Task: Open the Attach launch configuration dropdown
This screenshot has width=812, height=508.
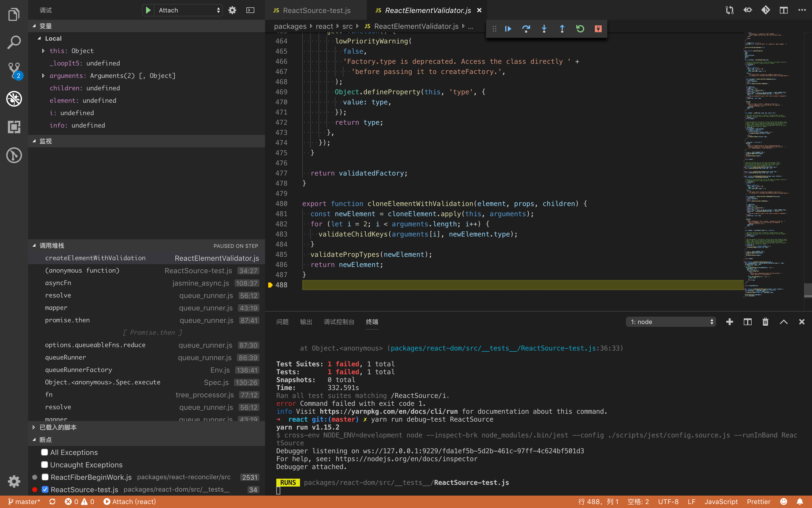Action: pos(189,10)
